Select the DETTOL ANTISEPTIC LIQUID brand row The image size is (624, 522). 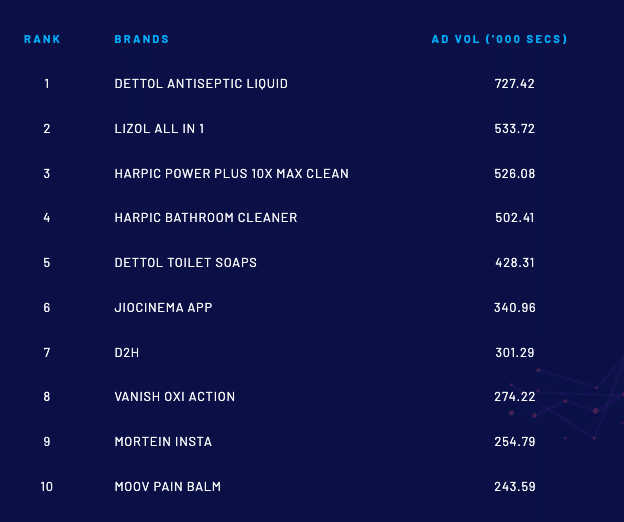[201, 84]
